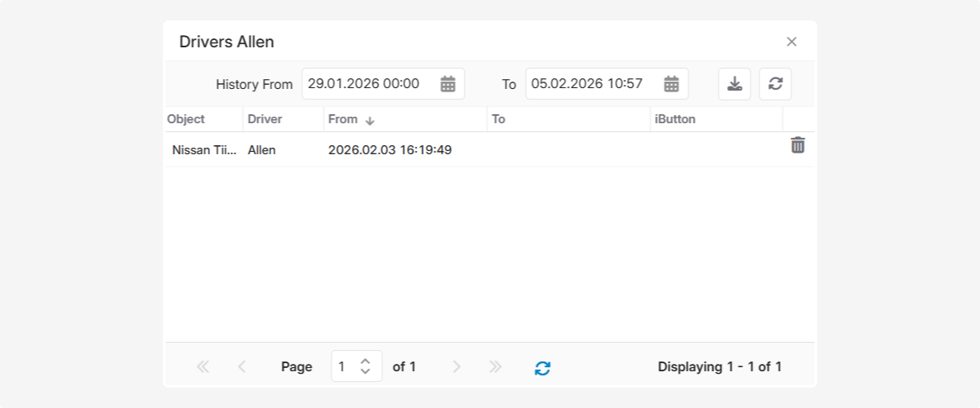Jump to last page of results
980x408 pixels.
pyautogui.click(x=495, y=367)
